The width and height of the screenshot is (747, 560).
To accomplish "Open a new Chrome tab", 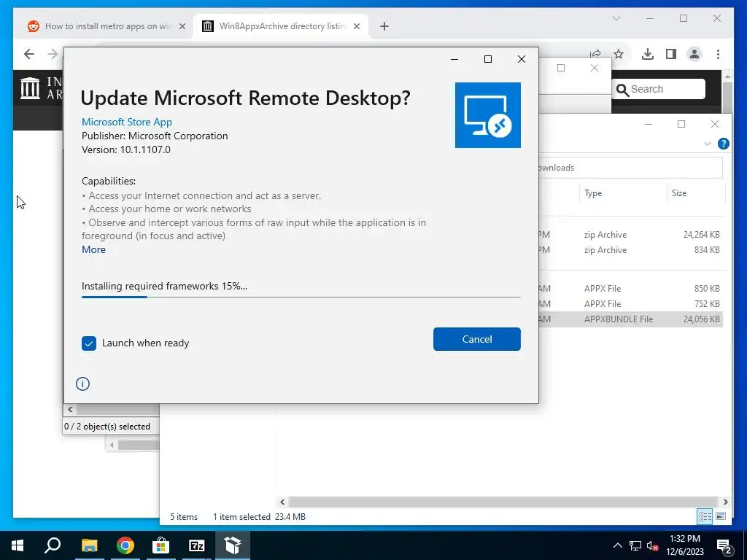I will [x=384, y=26].
